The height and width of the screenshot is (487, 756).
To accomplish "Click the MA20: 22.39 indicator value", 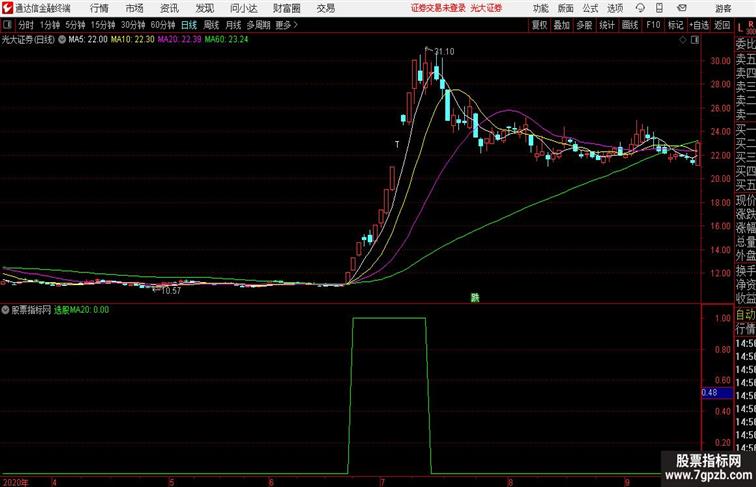I will point(179,40).
